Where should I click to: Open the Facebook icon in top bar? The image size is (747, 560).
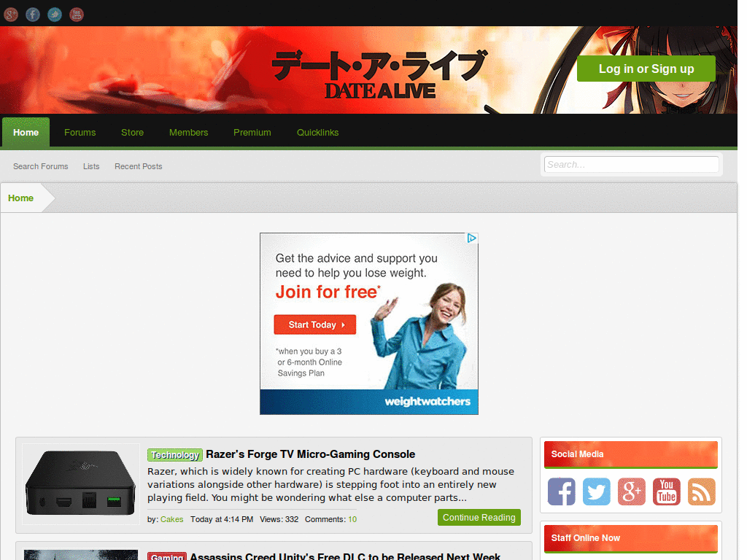pyautogui.click(x=33, y=15)
